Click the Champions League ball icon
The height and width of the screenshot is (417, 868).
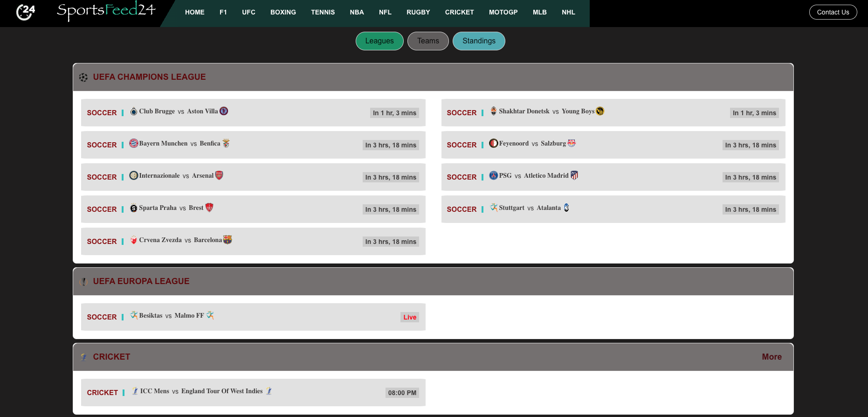point(83,77)
